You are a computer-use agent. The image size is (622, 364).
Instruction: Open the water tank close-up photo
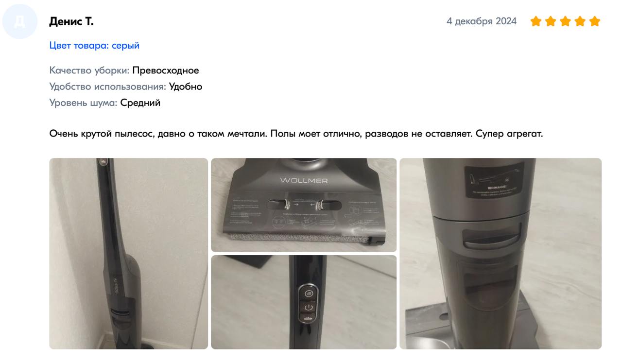pyautogui.click(x=501, y=254)
